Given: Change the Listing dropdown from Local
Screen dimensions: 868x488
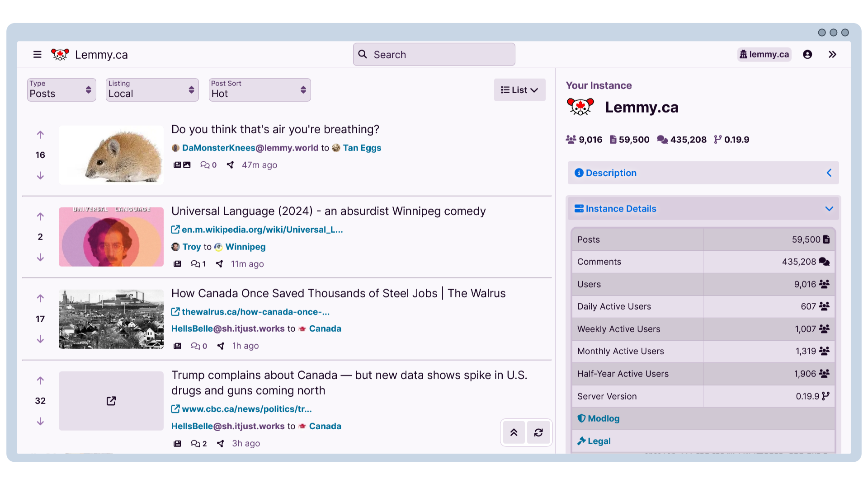Looking at the screenshot, I should 152,90.
